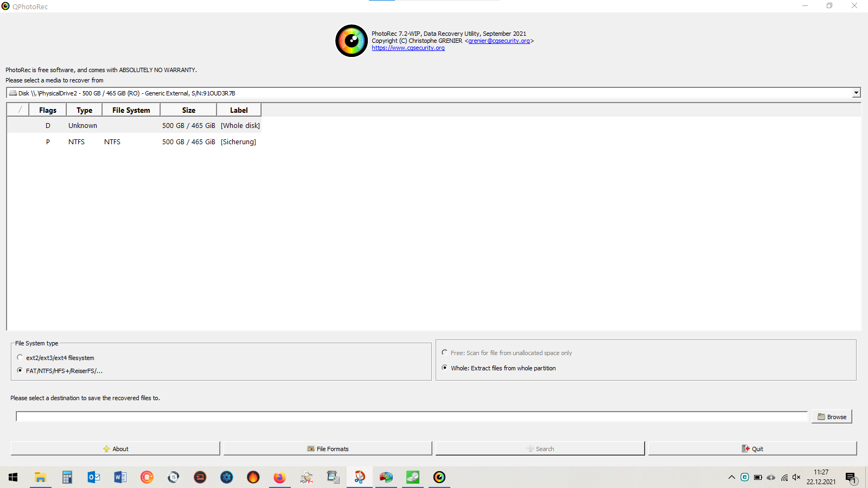Open the notification center icon

[851, 478]
